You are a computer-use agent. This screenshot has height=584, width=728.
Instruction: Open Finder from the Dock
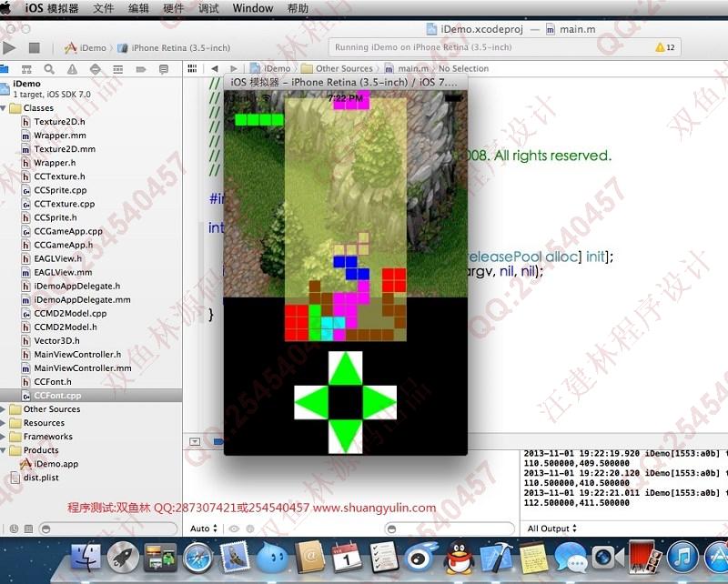pos(86,556)
